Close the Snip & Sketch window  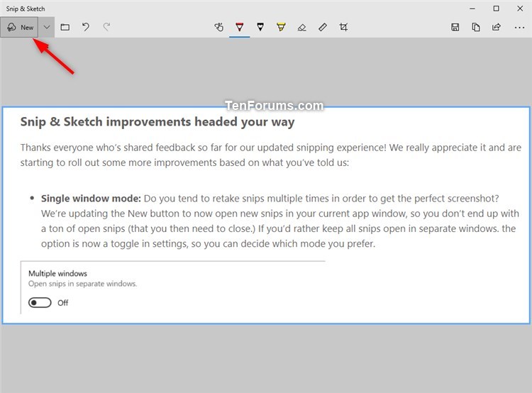pos(520,9)
